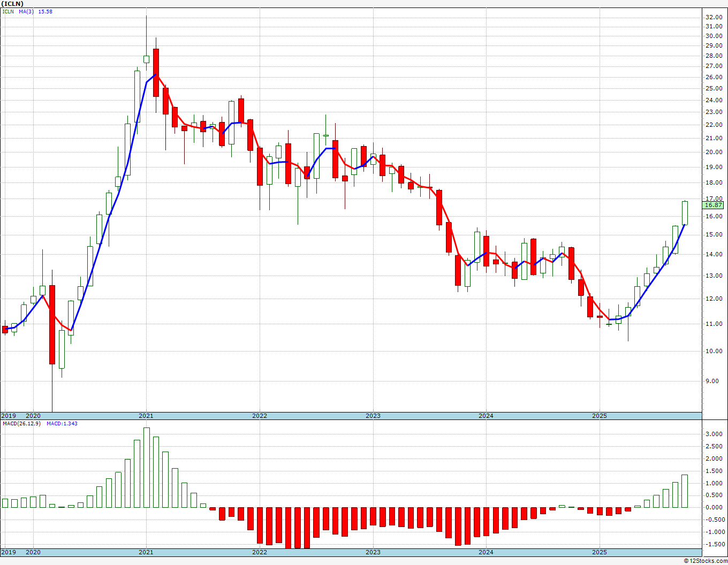Select the 24.00 price axis label
Viewport: 728px width, 565px height.
pos(714,100)
